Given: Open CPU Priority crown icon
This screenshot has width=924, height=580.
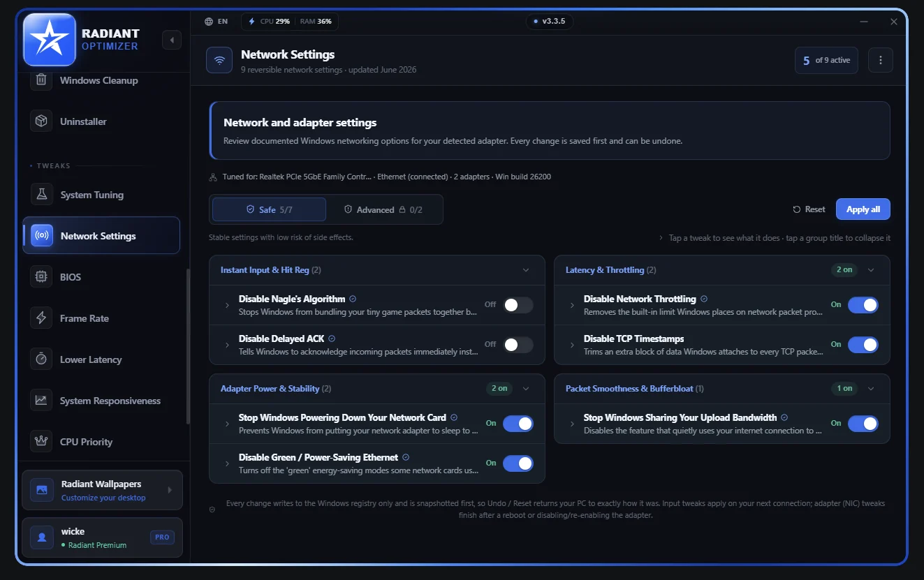Looking at the screenshot, I should (41, 442).
